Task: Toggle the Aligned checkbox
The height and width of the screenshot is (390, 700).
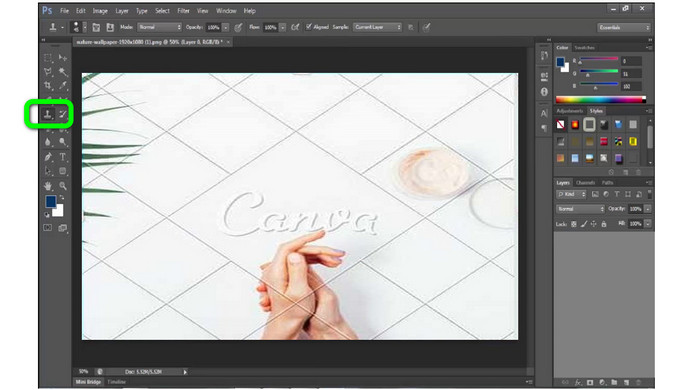Action: click(308, 27)
